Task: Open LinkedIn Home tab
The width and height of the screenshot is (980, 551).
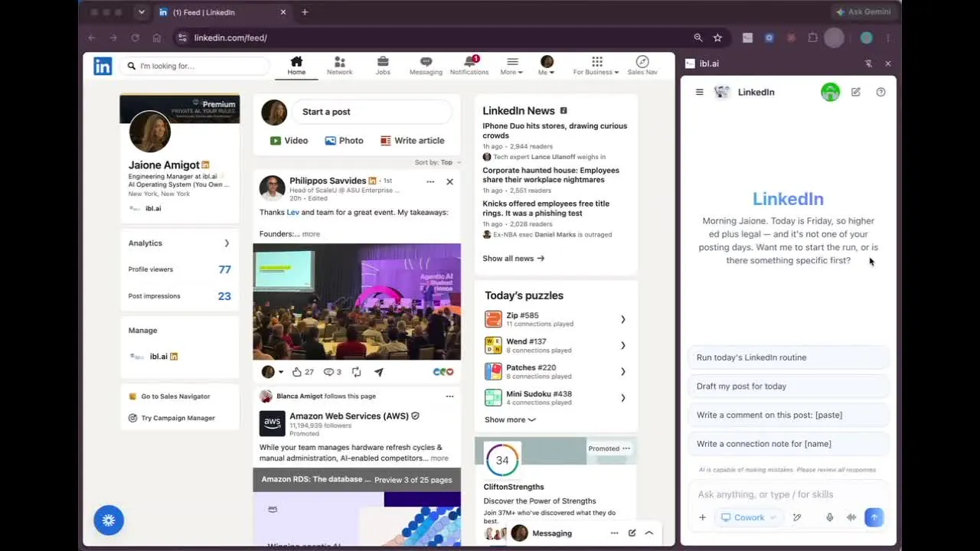Action: pos(296,66)
